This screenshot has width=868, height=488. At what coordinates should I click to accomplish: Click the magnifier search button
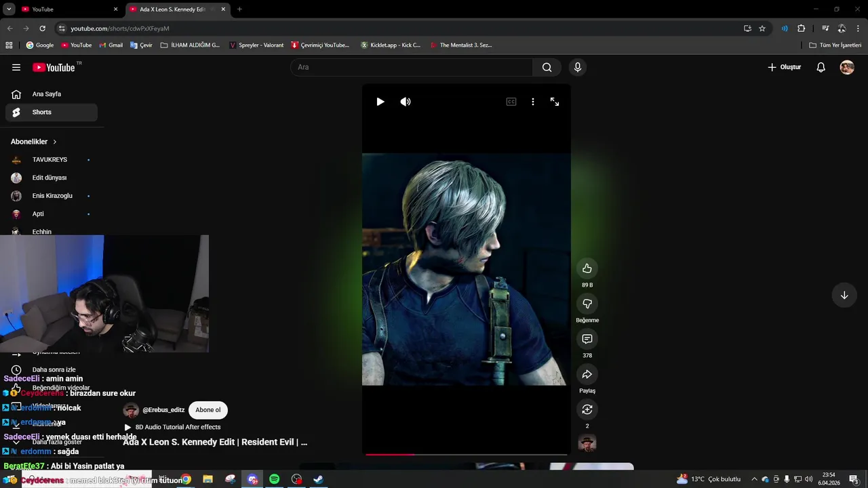pos(547,67)
